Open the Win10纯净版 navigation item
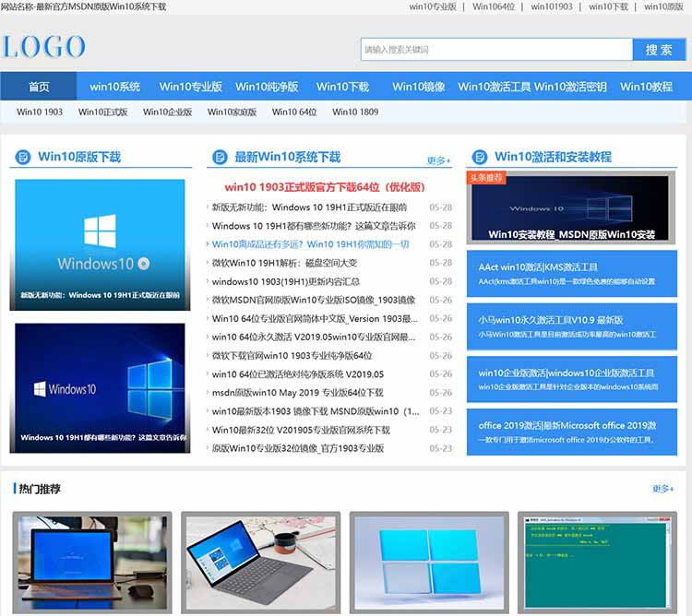The image size is (692, 616). [267, 87]
